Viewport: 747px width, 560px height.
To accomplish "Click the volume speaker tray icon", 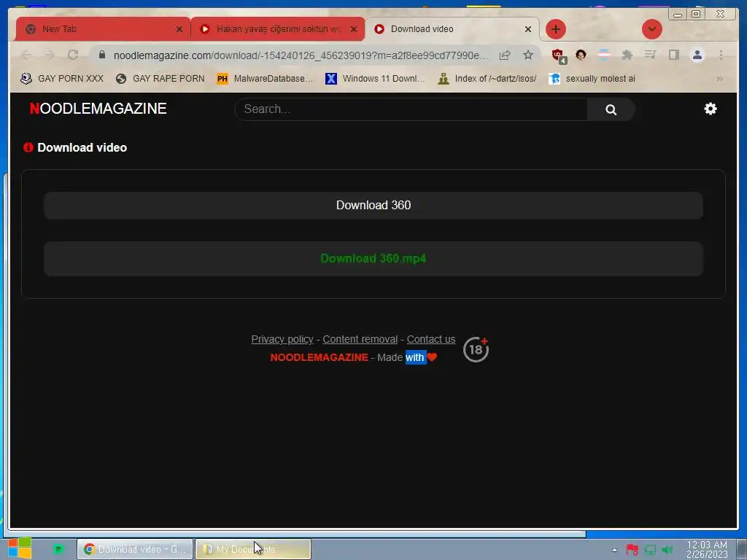I will tap(667, 550).
